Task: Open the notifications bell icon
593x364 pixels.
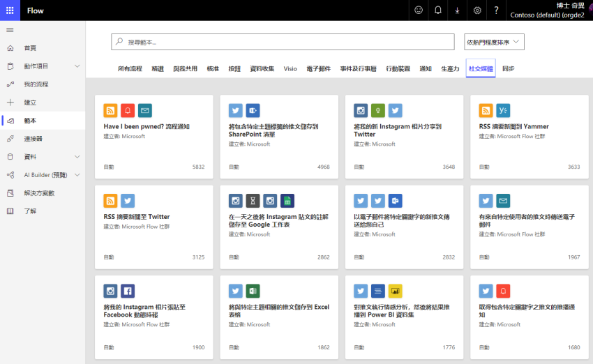Action: click(438, 10)
